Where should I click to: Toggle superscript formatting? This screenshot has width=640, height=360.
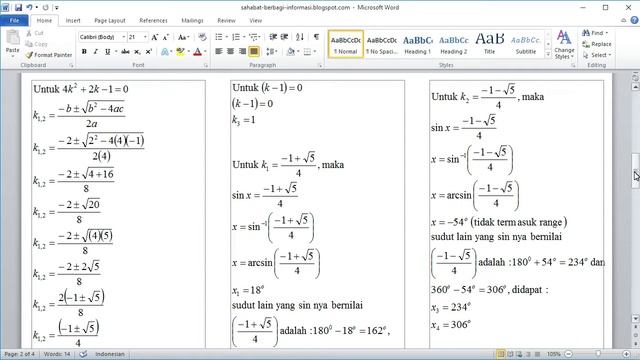click(149, 52)
